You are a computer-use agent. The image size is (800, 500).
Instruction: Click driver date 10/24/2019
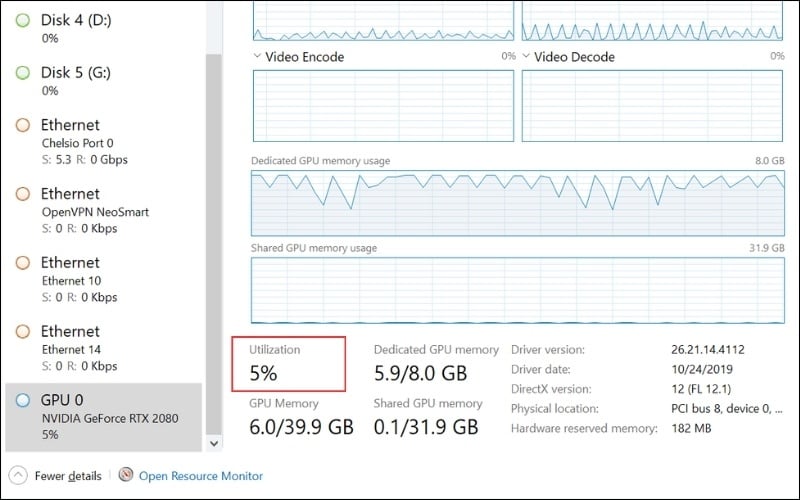tap(702, 369)
